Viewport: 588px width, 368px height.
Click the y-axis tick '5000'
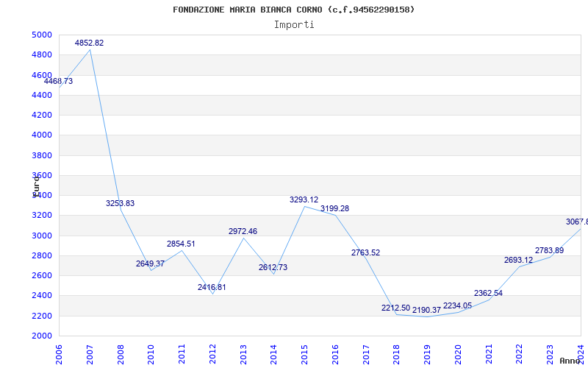[x=42, y=35]
